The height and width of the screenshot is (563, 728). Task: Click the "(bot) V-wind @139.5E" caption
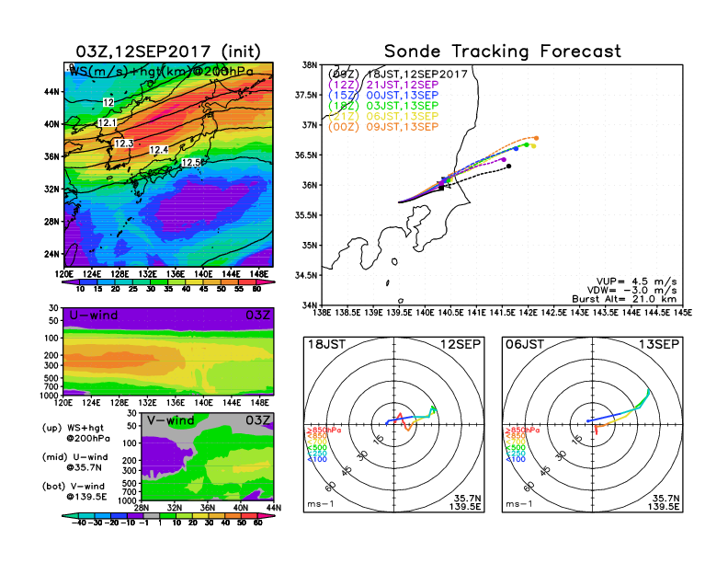click(74, 491)
